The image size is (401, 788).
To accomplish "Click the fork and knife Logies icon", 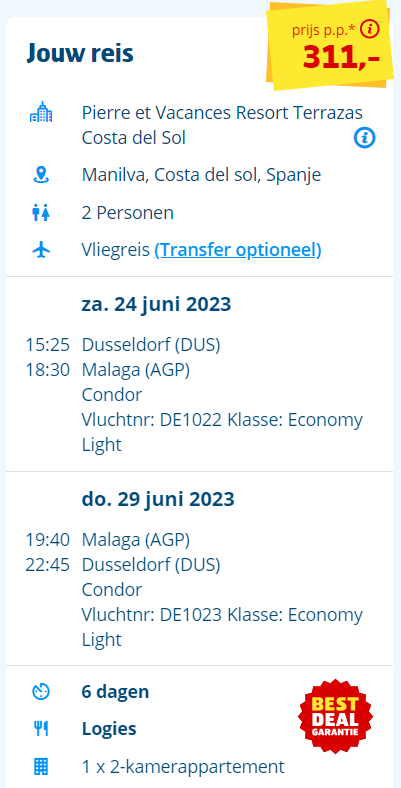I will coord(41,729).
